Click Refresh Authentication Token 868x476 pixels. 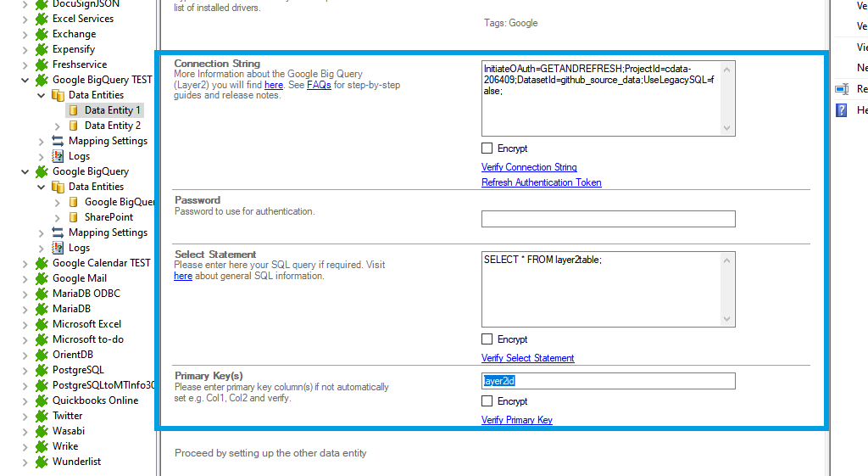[x=542, y=182]
